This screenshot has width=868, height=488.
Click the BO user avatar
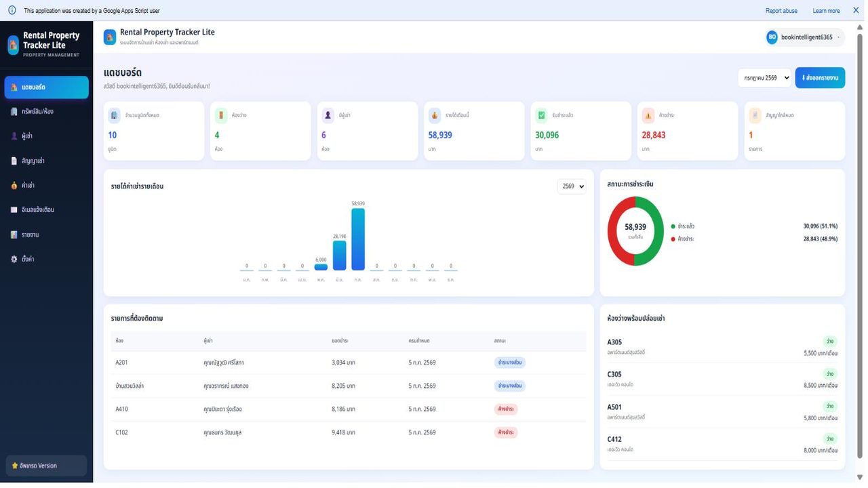pyautogui.click(x=772, y=37)
